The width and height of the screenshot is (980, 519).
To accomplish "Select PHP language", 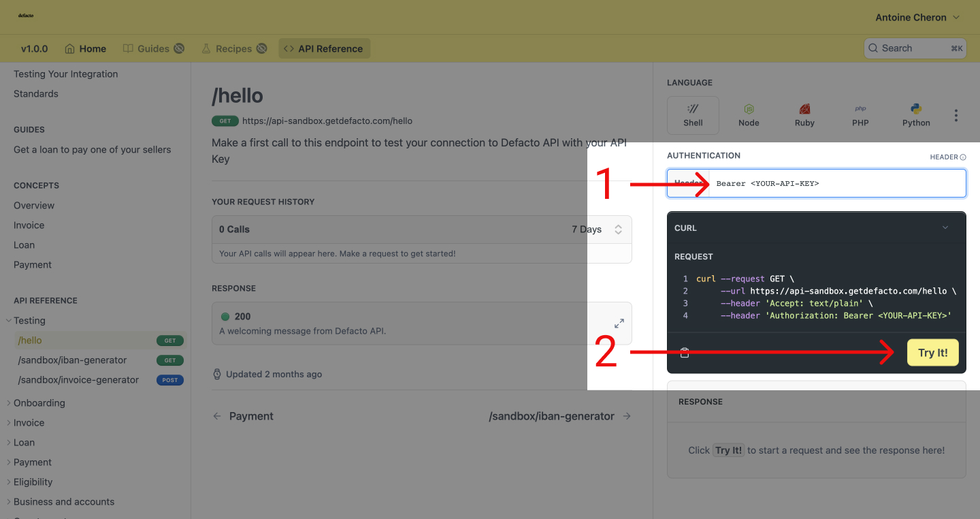I will (860, 115).
